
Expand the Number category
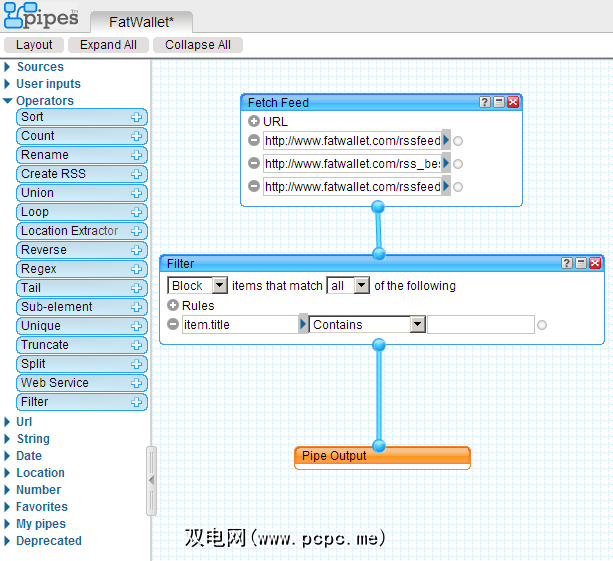tap(7, 490)
